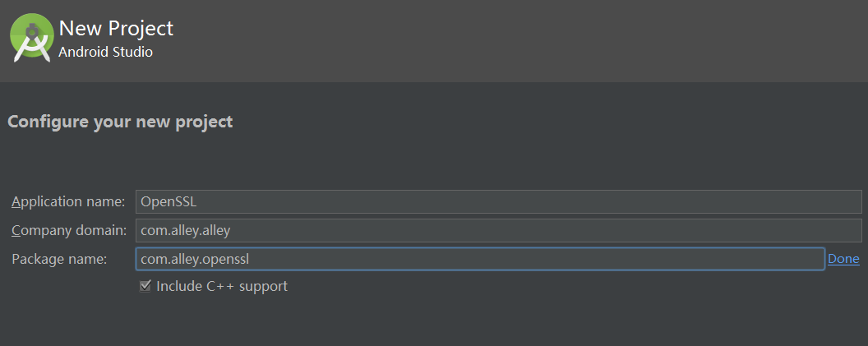Click the "Company domain:" label
This screenshot has height=346, width=868.
(69, 230)
